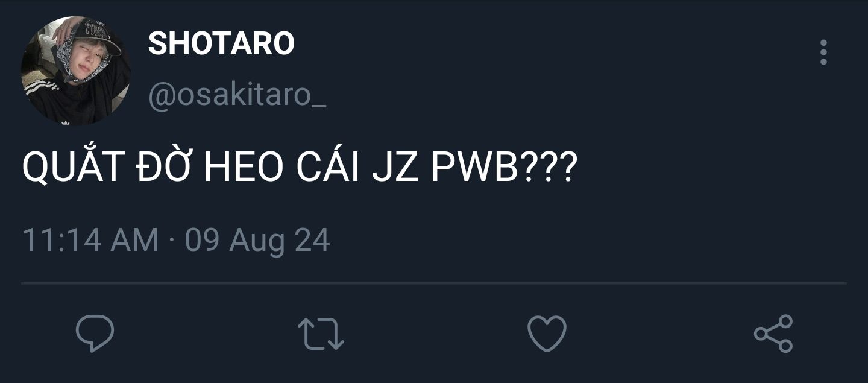Screen dimensions: 868x383
Task: Retweet the post by SHOTARO
Action: click(321, 334)
